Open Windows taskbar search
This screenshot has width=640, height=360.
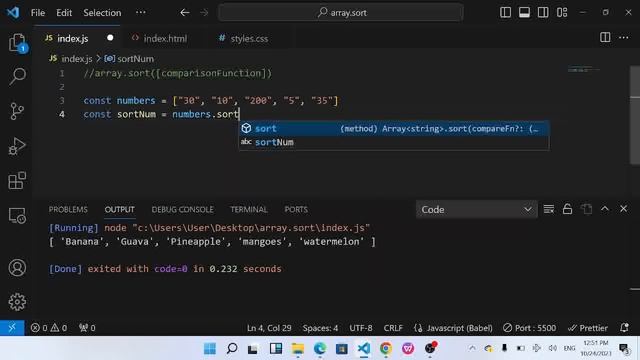point(232,348)
